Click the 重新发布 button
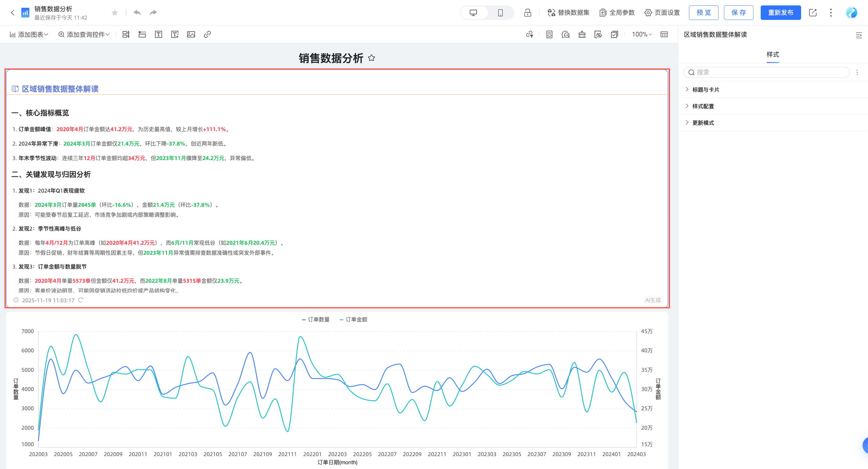The image size is (868, 469). (x=781, y=12)
